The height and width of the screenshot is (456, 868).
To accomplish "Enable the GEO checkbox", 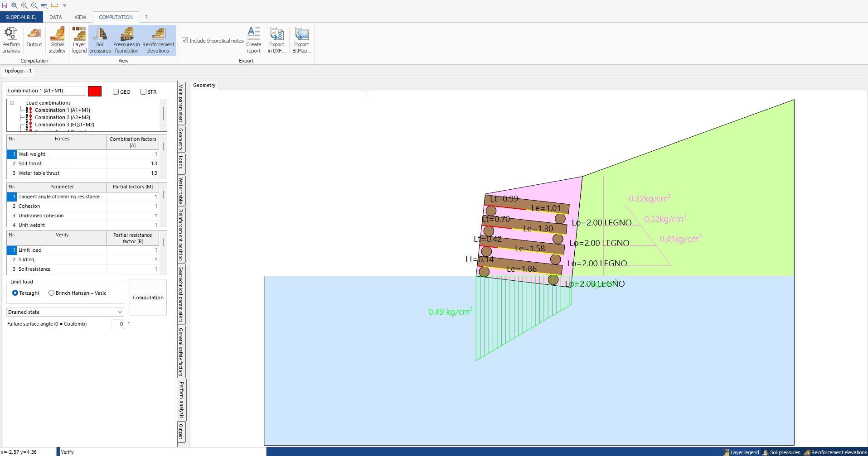I will [116, 92].
